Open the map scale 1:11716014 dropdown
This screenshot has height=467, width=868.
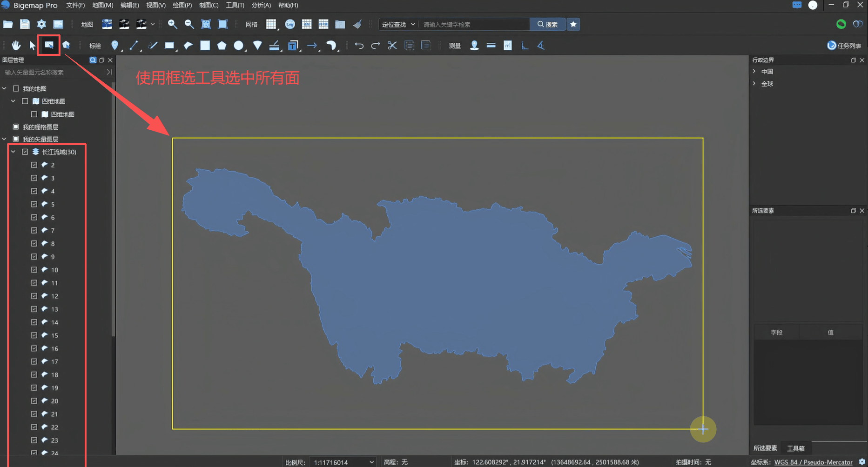343,462
